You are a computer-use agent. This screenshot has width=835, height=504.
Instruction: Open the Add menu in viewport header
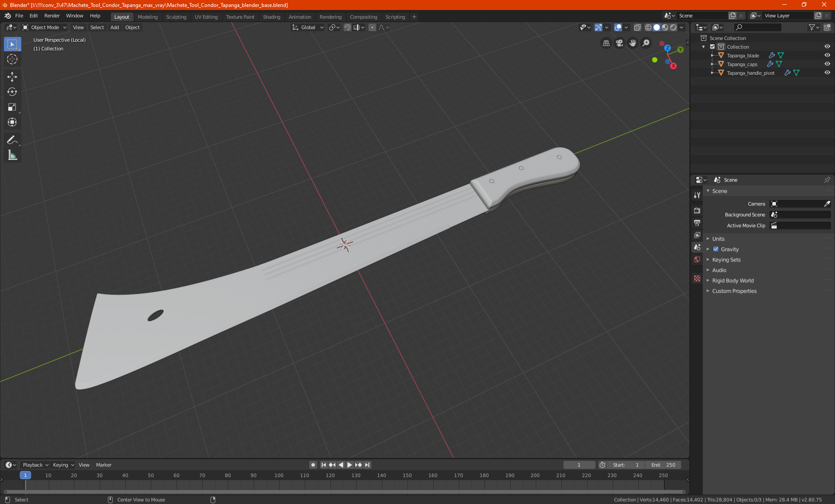(x=114, y=27)
